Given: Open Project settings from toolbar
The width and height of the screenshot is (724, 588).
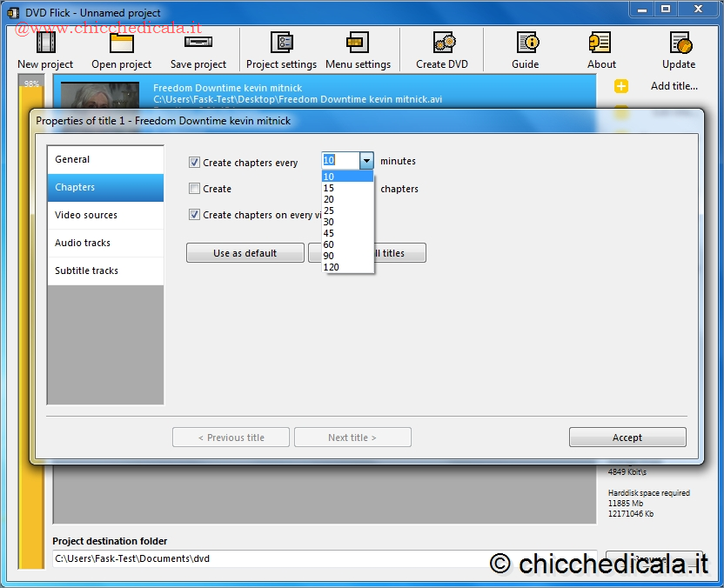Looking at the screenshot, I should (281, 43).
